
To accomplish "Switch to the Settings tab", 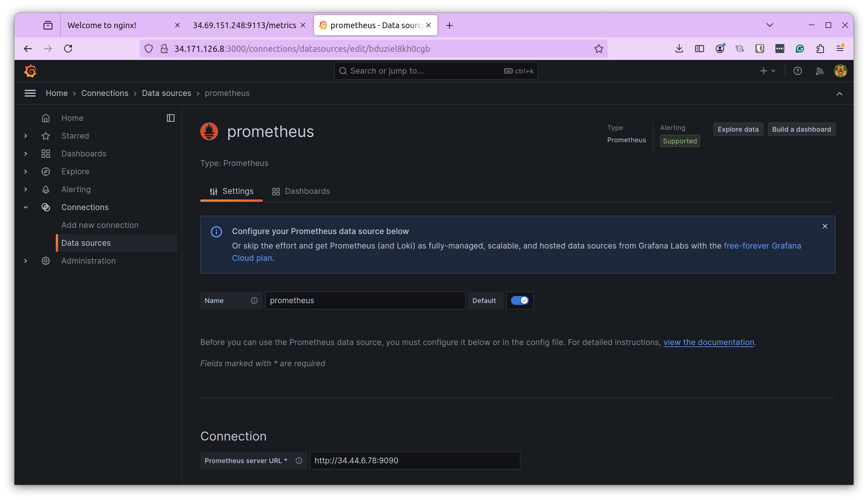I will pyautogui.click(x=231, y=191).
